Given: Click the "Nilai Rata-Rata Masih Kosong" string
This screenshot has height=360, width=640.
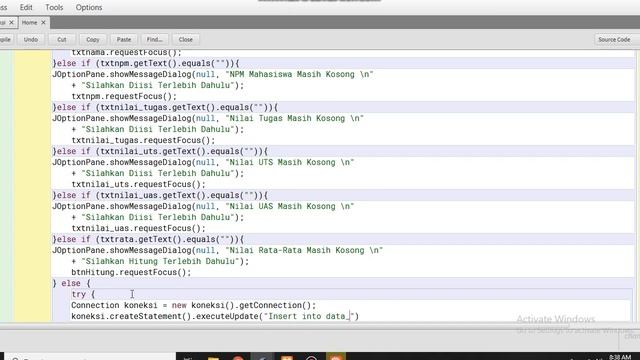Looking at the screenshot, I should click(x=304, y=251).
